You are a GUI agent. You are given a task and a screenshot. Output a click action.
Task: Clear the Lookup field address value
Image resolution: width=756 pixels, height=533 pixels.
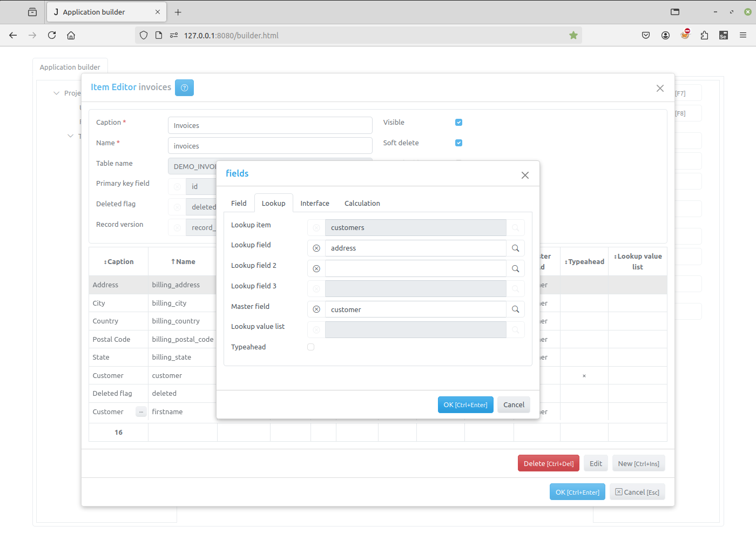coord(316,248)
